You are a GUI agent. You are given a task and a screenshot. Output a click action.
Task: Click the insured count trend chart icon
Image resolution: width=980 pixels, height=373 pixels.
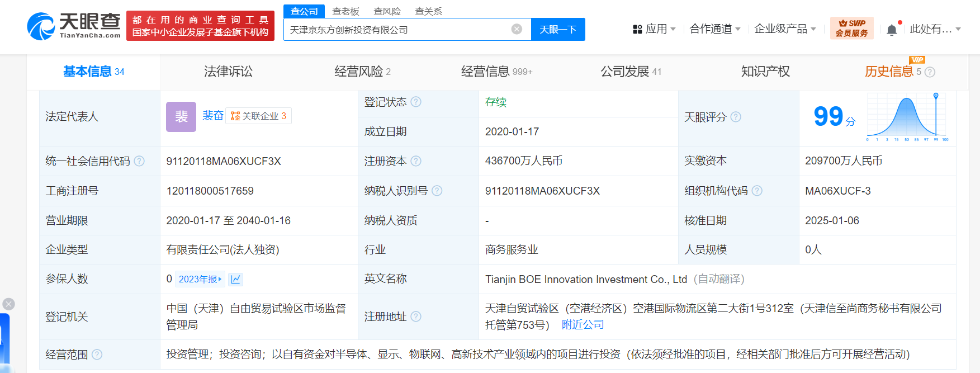pyautogui.click(x=235, y=279)
